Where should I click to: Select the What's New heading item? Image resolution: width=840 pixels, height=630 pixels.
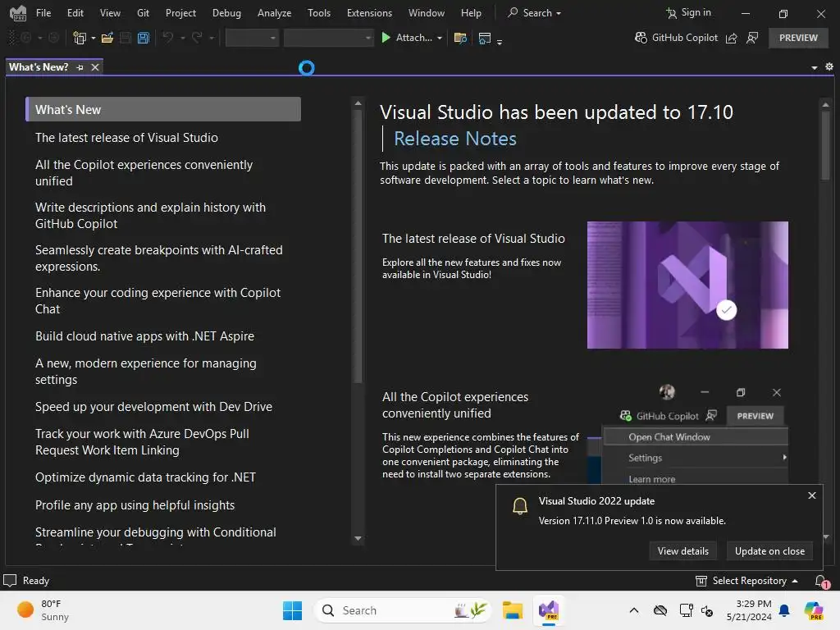[x=163, y=109]
